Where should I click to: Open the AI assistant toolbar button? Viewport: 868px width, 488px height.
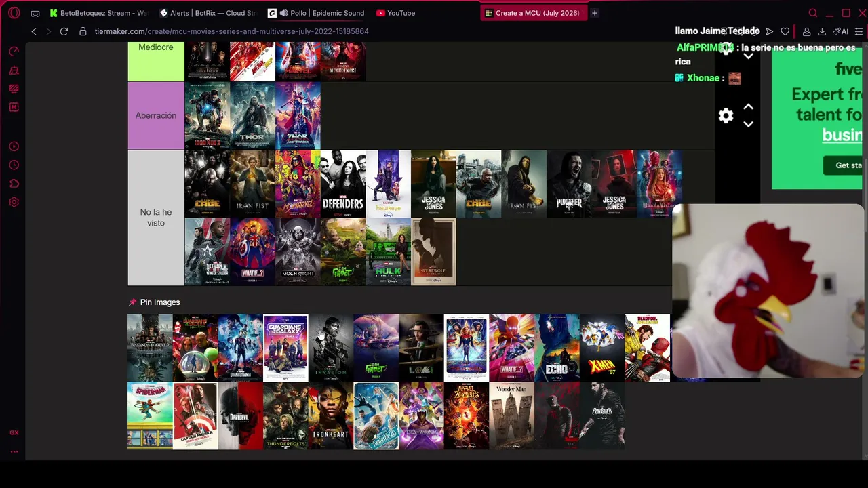[x=841, y=31]
